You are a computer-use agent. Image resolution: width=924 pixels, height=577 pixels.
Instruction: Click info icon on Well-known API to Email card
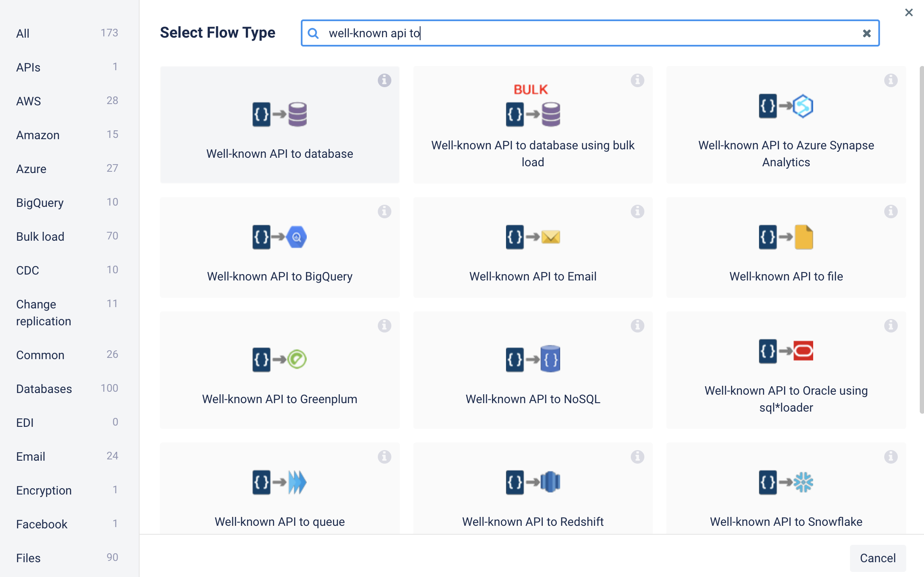637,211
